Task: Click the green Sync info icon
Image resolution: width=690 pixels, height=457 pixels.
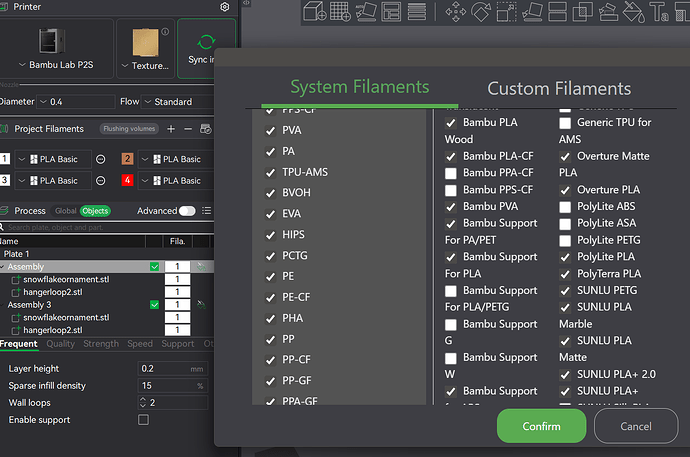Action: click(x=206, y=42)
